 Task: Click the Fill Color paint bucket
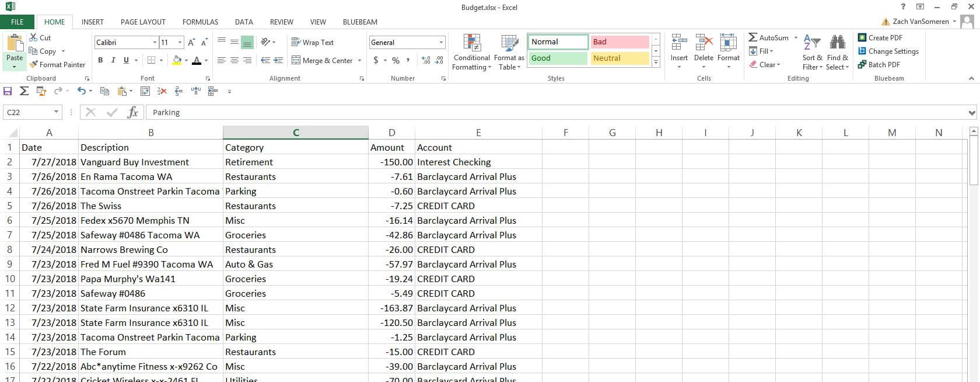click(177, 60)
